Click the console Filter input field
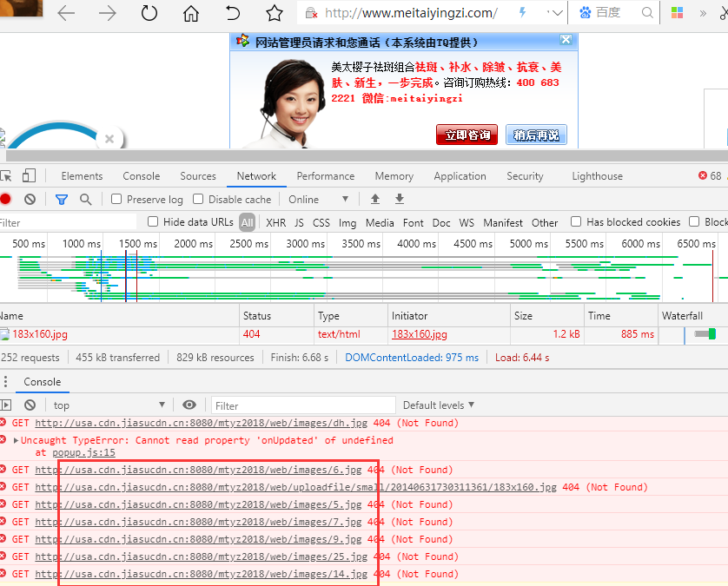 (x=303, y=405)
